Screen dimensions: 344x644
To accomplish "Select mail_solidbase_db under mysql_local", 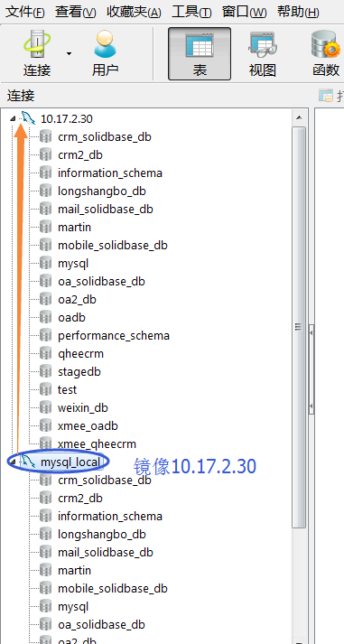I will click(106, 553).
